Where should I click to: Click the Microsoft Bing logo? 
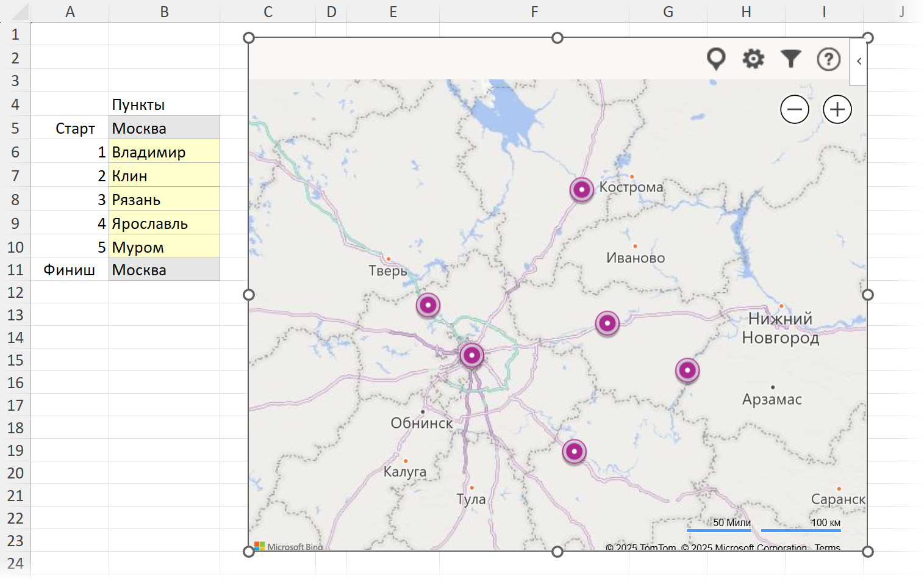coord(288,546)
